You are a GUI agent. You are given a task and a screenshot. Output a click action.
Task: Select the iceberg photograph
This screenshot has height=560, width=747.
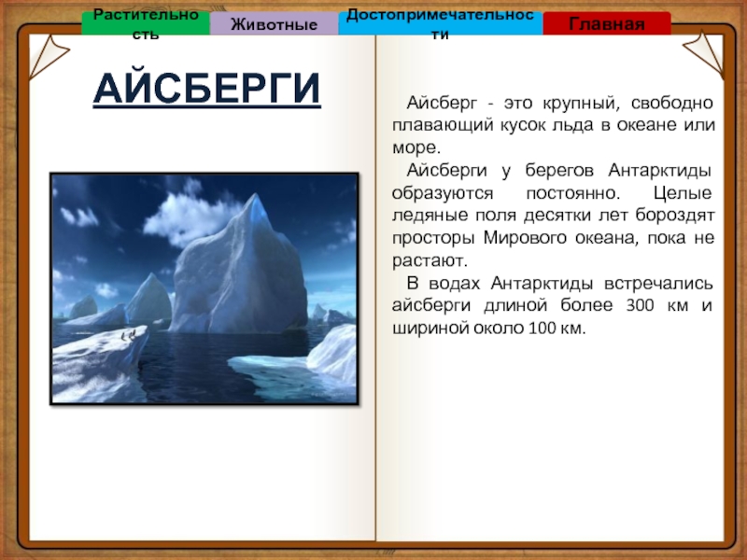pos(204,288)
